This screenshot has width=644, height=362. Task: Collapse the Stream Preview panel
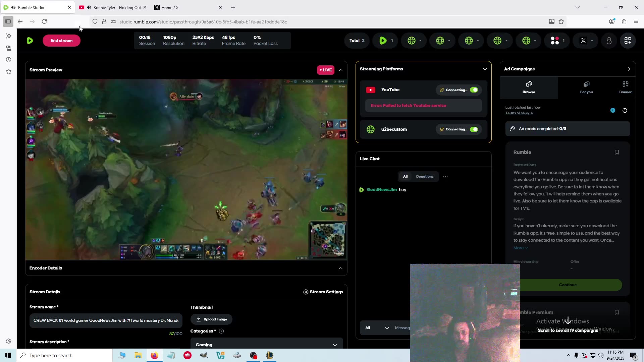340,70
